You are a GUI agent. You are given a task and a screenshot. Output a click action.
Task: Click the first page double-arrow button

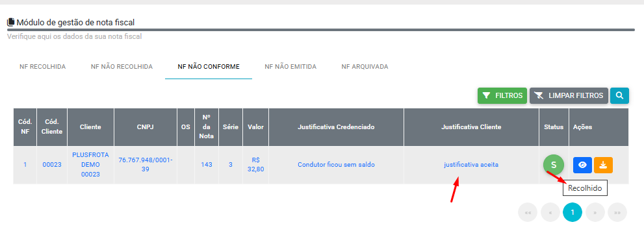point(528,212)
